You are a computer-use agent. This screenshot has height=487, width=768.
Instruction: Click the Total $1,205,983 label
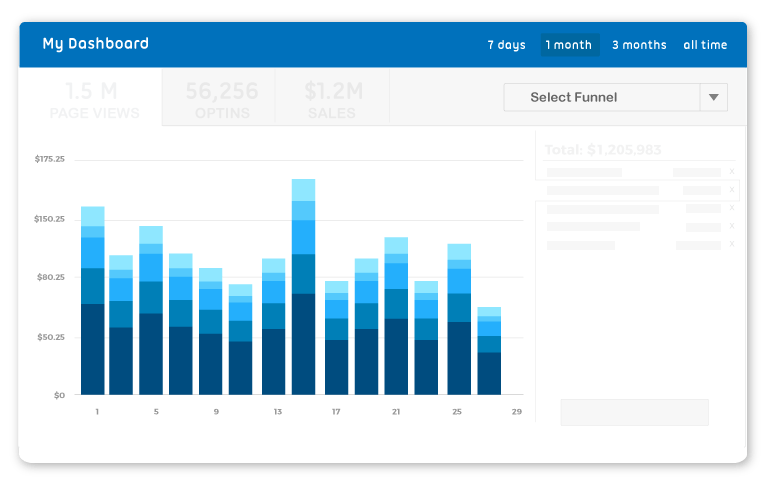tap(603, 150)
